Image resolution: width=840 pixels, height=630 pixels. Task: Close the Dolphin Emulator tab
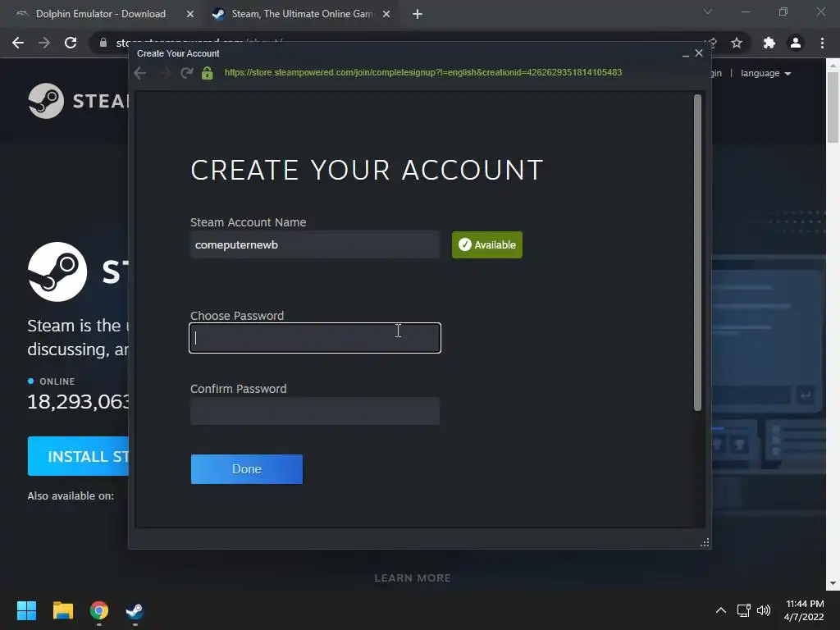click(190, 14)
